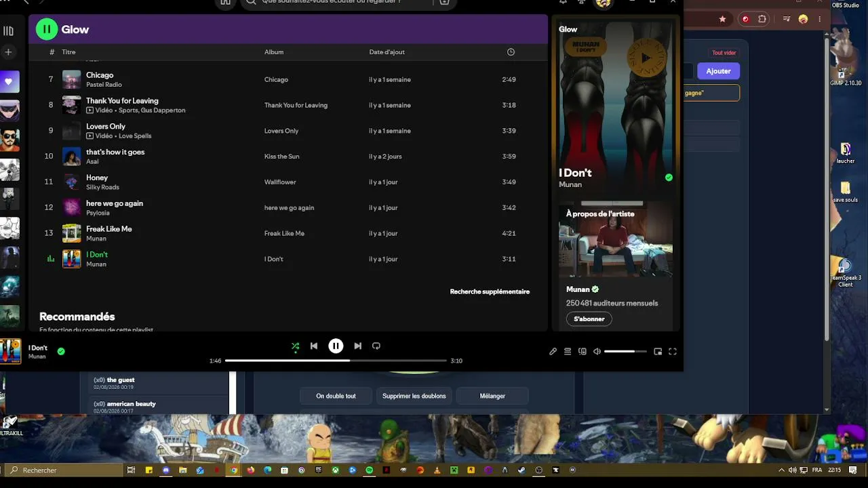Sort tracks by the Album column header
868x488 pixels.
(274, 52)
